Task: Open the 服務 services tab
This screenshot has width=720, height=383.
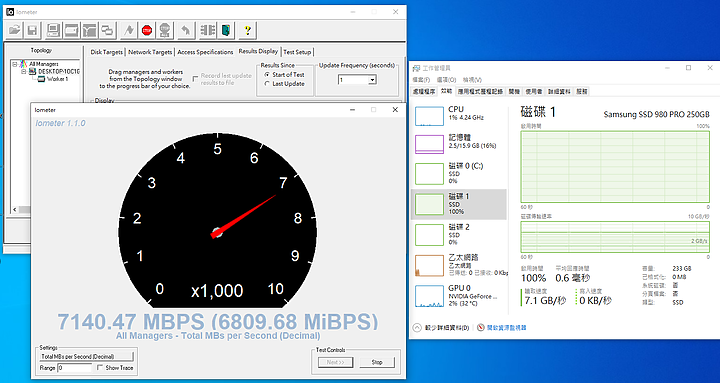Action: tap(582, 91)
